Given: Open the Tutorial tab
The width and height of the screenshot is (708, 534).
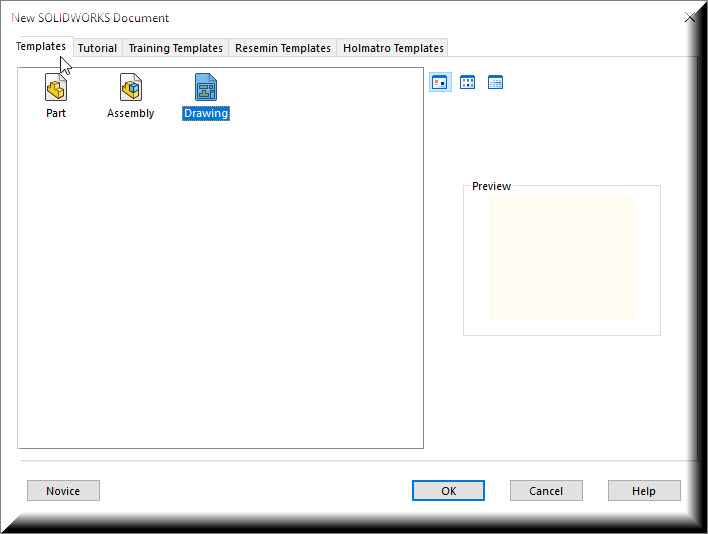Looking at the screenshot, I should pos(97,48).
